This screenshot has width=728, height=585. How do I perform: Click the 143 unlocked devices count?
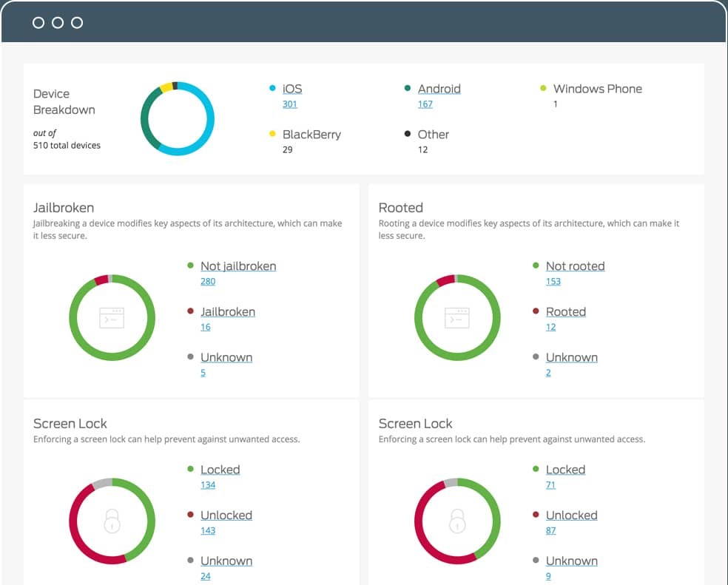click(x=208, y=531)
